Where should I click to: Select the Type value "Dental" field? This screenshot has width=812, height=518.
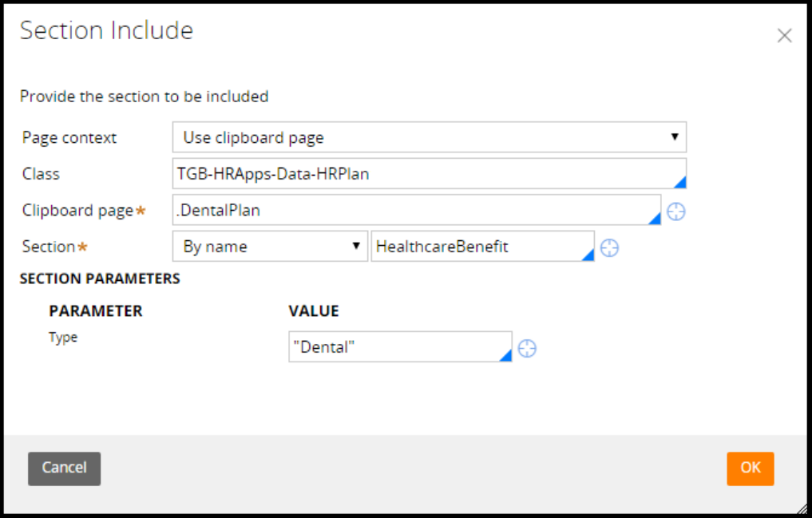(x=395, y=347)
